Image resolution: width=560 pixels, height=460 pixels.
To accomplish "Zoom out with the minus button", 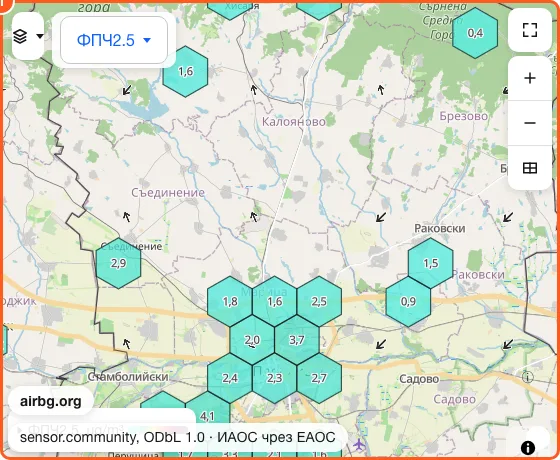I will tap(530, 123).
